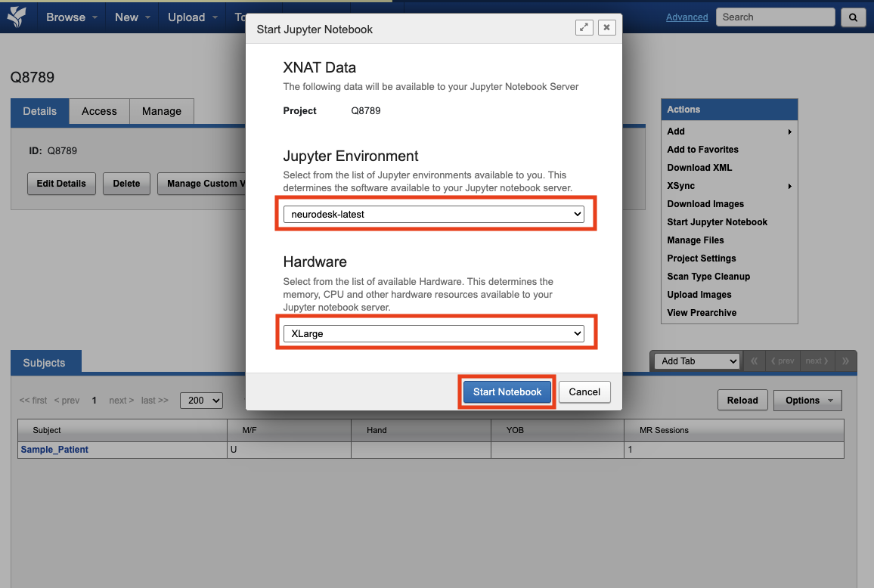Image resolution: width=874 pixels, height=588 pixels.
Task: Maximize the Start Jupyter Notebook dialog
Action: click(584, 28)
